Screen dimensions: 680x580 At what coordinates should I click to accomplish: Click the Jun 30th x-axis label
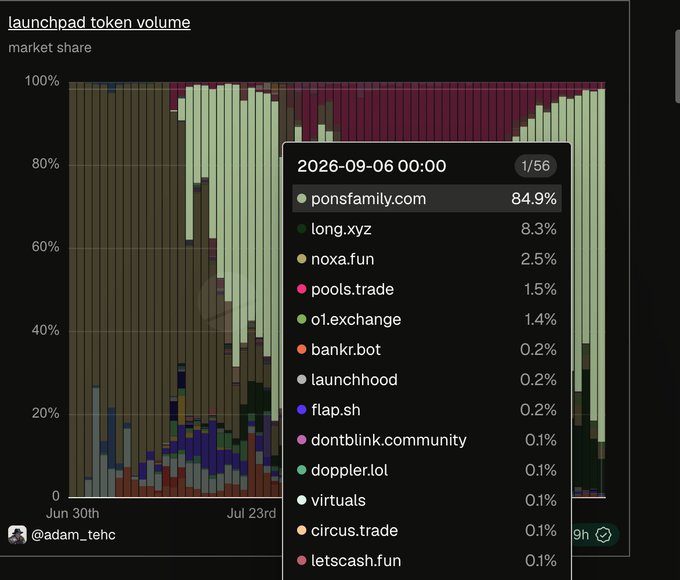point(73,514)
